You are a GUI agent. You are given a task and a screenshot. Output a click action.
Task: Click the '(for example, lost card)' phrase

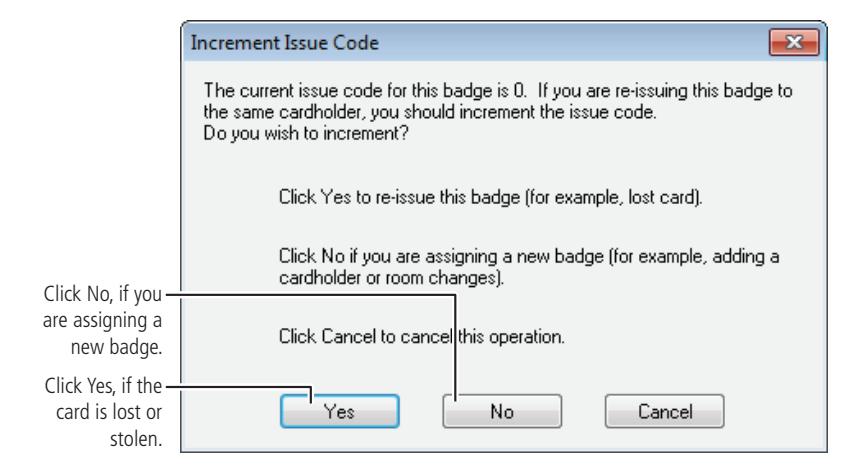click(614, 197)
